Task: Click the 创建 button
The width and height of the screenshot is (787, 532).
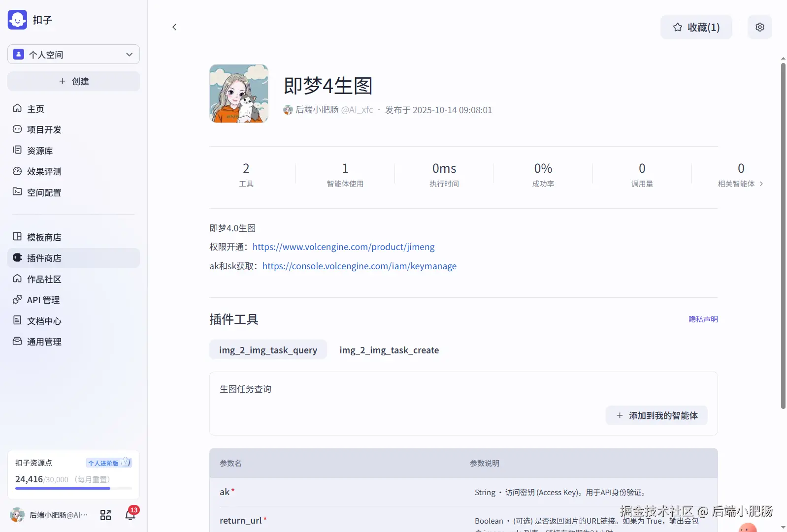Action: (x=73, y=81)
